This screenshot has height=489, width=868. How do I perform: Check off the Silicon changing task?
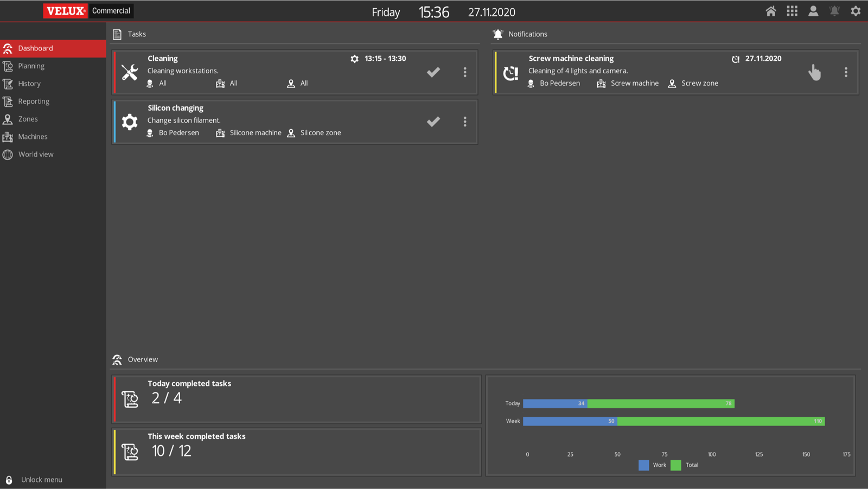click(x=433, y=122)
